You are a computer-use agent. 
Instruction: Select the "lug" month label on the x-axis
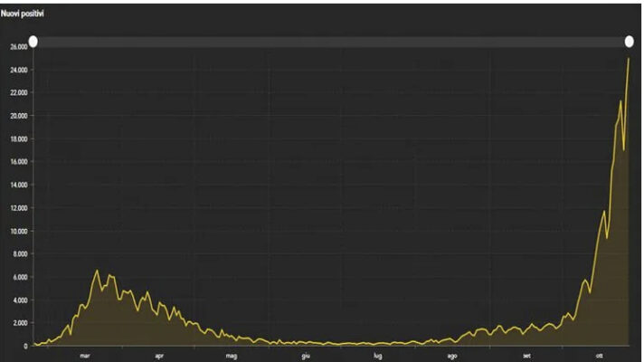[378, 355]
